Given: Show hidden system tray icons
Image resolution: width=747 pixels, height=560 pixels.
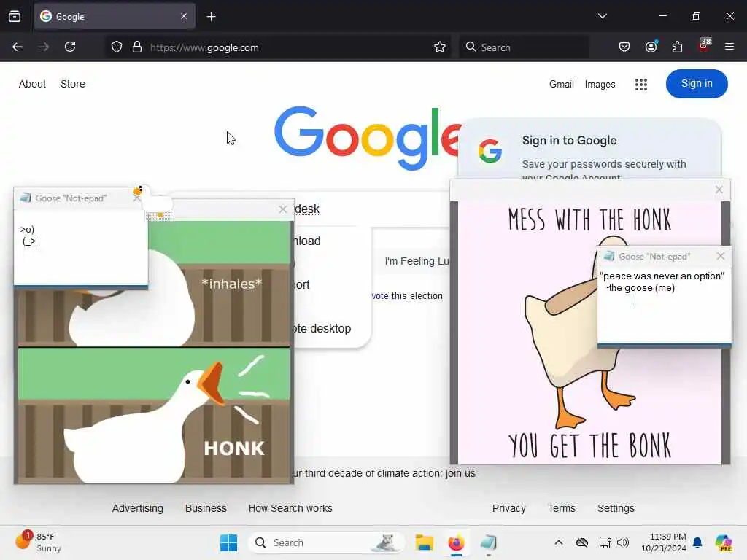Looking at the screenshot, I should pos(558,542).
